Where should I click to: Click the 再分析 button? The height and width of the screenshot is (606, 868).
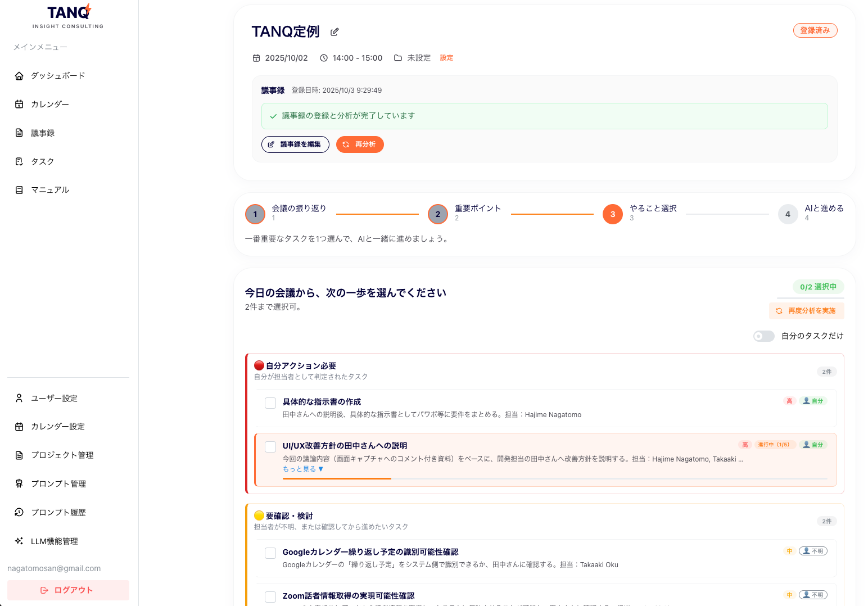coord(360,144)
